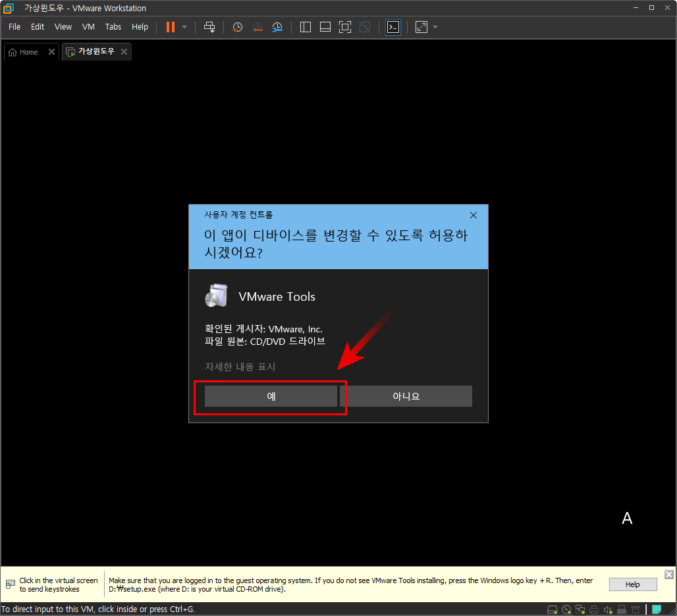Click the Help button in hint bar

[x=632, y=584]
